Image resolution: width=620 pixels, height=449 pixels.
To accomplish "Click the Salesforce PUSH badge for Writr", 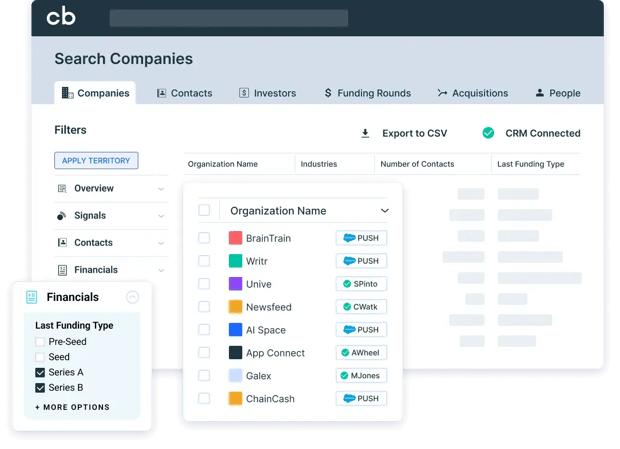I will (361, 261).
